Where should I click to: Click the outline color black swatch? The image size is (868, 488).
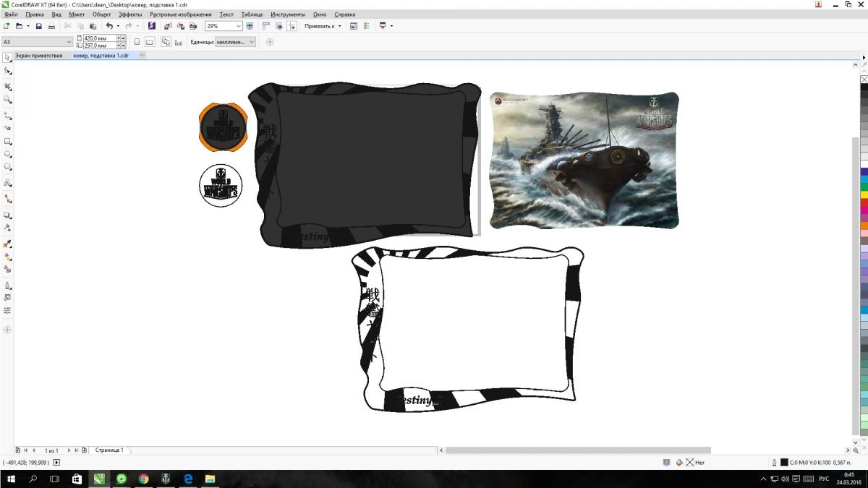tap(784, 463)
